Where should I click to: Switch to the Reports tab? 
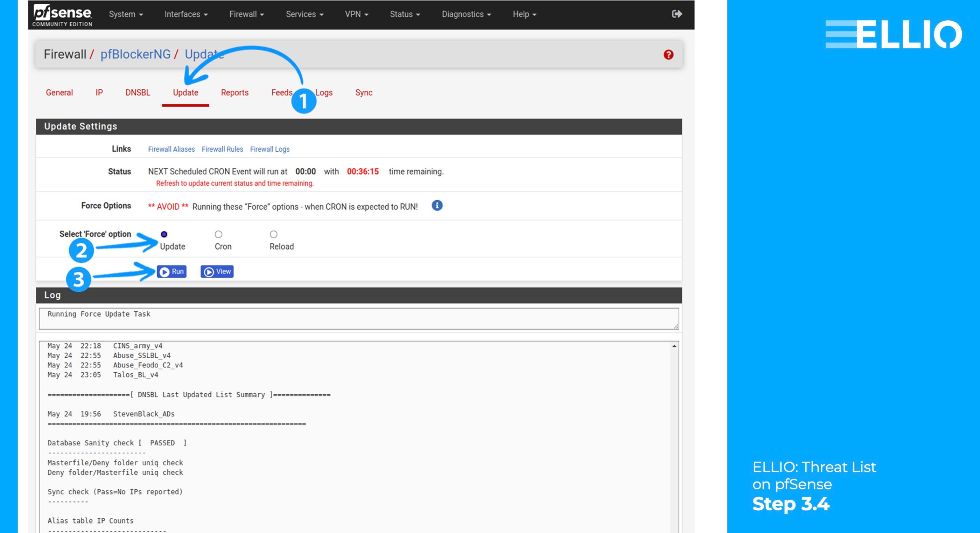point(234,92)
